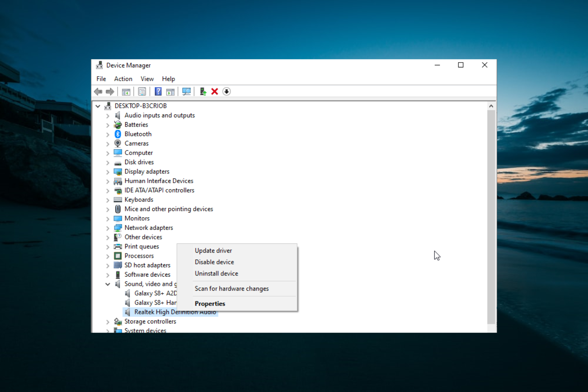The image size is (588, 392).
Task: Select the System devices label
Action: tap(145, 330)
